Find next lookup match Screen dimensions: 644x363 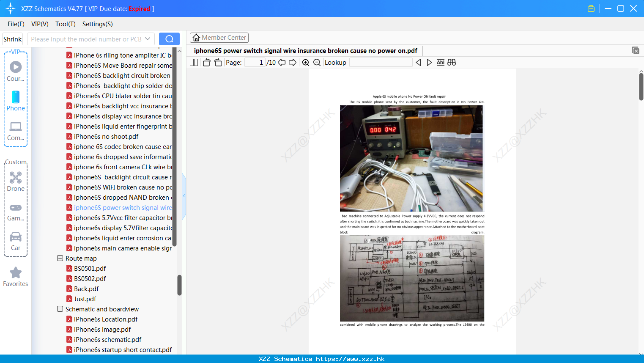(429, 62)
